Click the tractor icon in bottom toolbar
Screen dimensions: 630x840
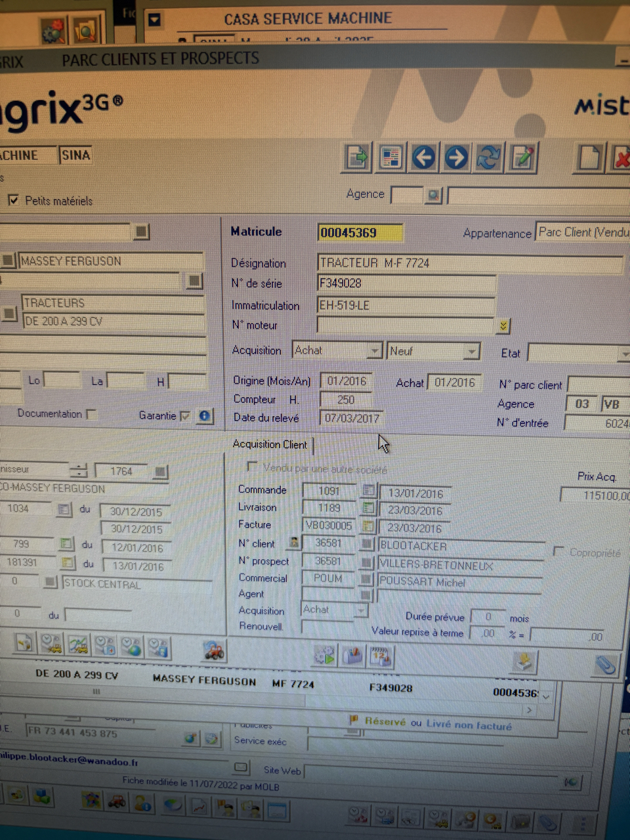(117, 801)
